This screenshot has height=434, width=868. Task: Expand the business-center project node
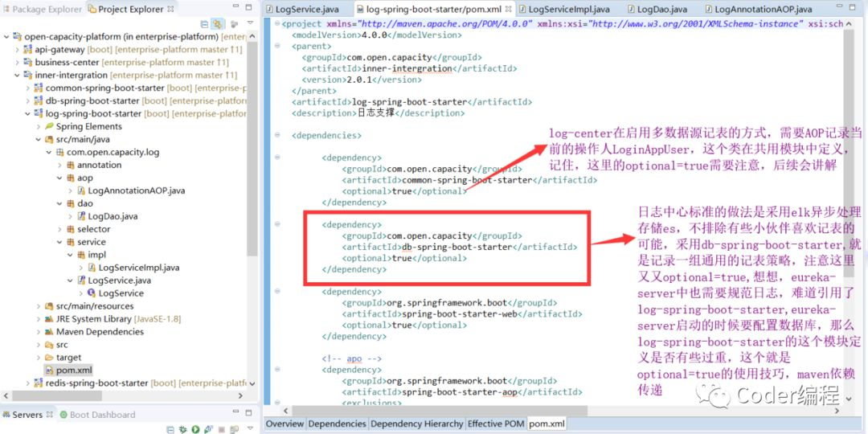click(x=17, y=62)
